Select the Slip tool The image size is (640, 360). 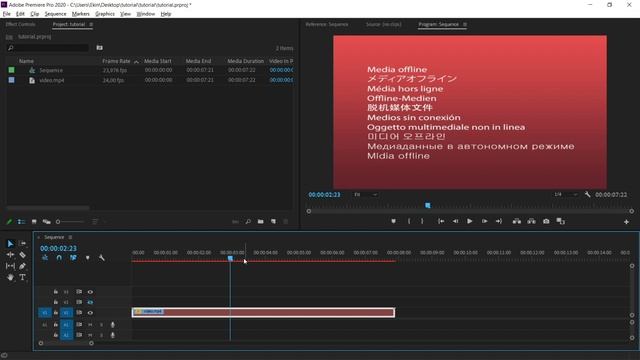(x=10, y=266)
